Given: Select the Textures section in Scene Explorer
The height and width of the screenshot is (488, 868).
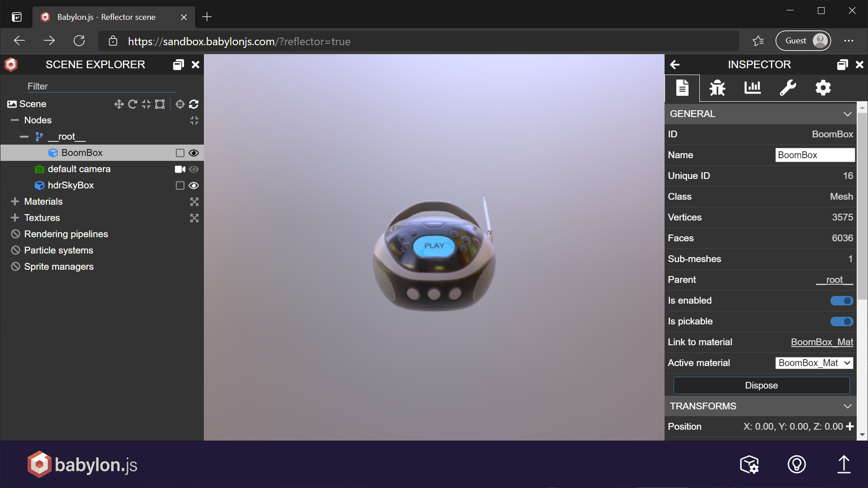Looking at the screenshot, I should [42, 217].
